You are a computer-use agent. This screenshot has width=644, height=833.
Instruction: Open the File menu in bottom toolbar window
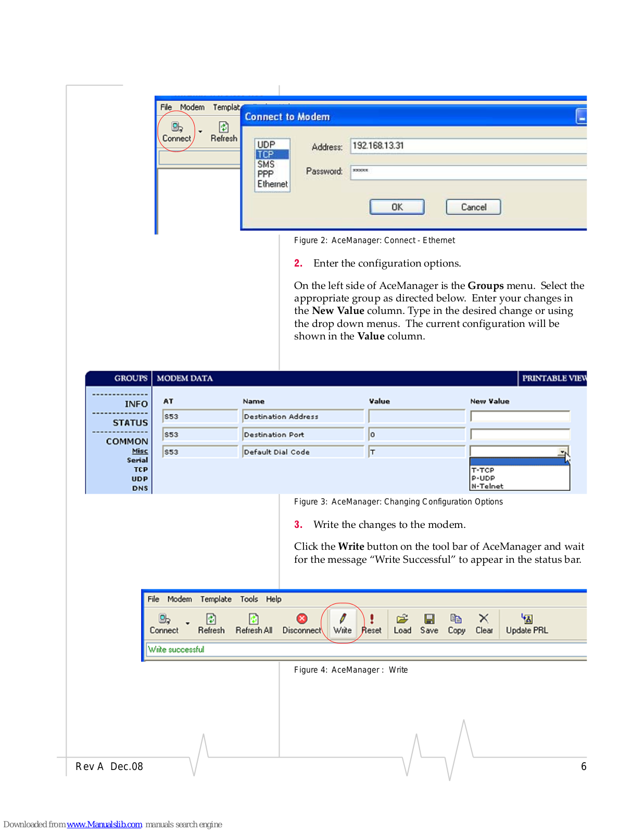point(154,599)
